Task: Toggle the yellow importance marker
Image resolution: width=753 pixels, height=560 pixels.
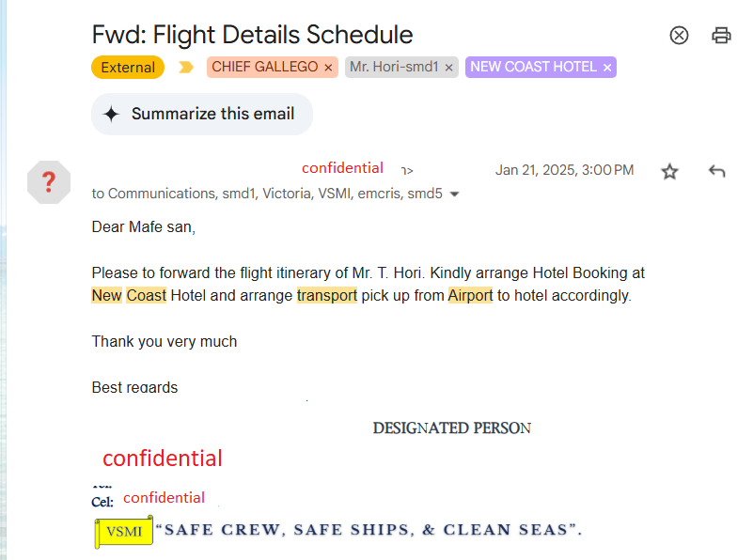Action: 186,68
